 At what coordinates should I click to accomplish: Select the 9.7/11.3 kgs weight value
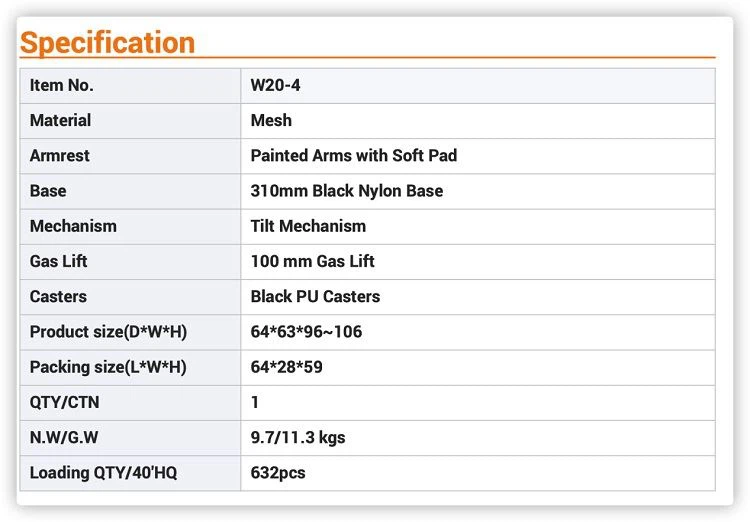click(298, 437)
